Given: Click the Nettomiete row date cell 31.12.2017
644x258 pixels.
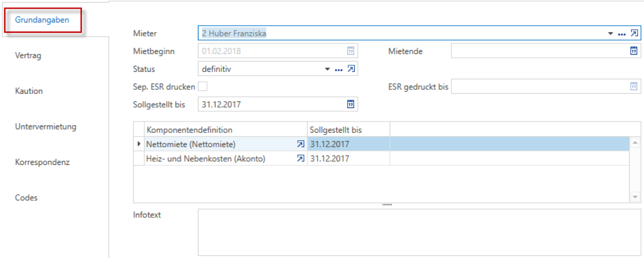Looking at the screenshot, I should (x=348, y=144).
